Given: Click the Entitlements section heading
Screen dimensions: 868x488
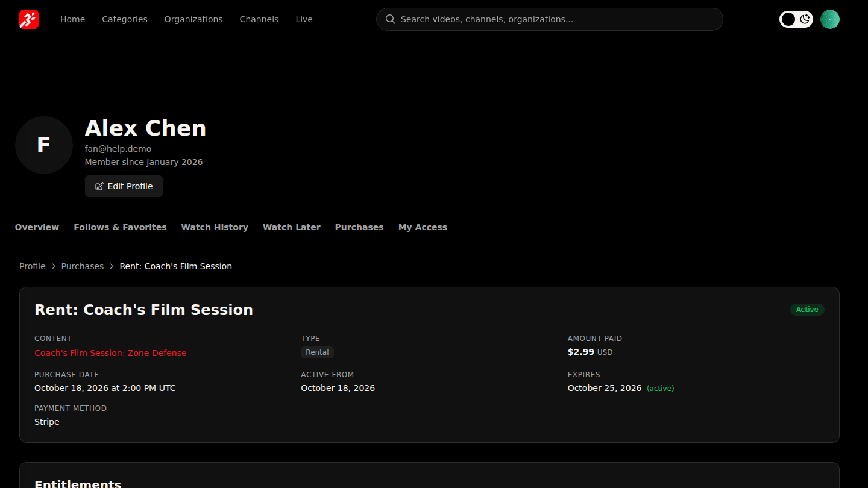Looking at the screenshot, I should [x=78, y=483].
